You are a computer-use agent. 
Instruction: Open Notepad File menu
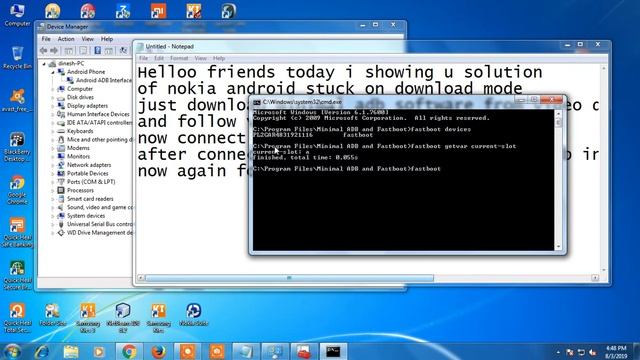pos(143,58)
